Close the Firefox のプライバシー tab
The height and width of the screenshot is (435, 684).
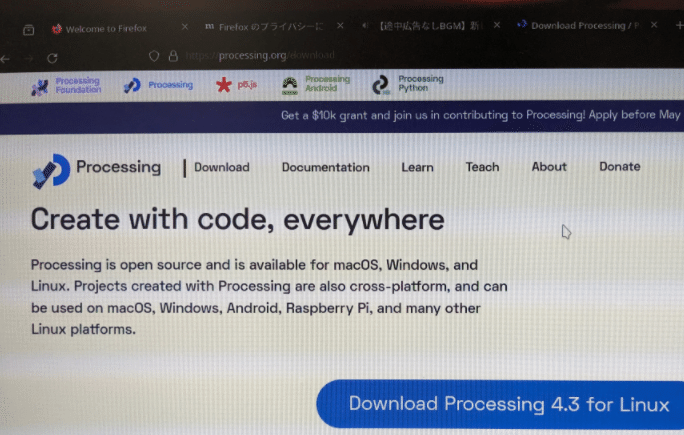[340, 26]
